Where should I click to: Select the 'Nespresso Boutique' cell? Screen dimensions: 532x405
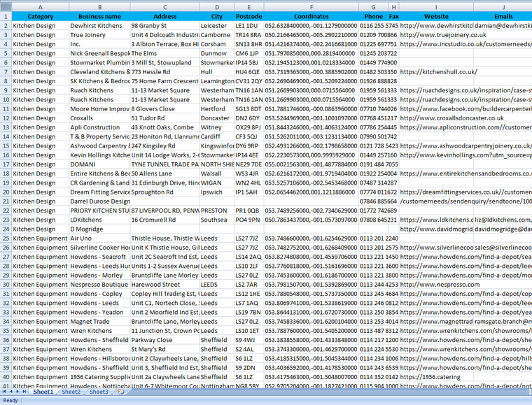point(99,285)
